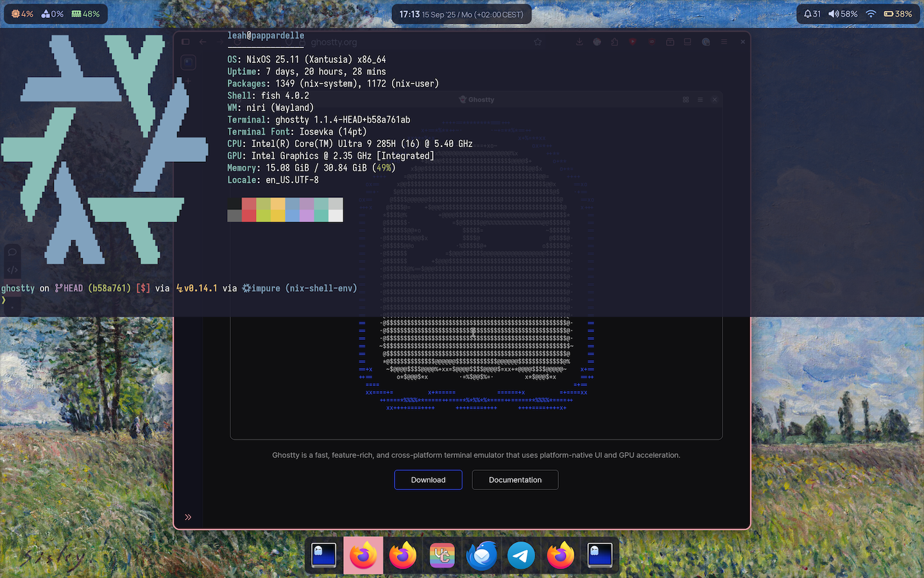
Task: Click the "Memory: 15.08 GiB / 30.84 GiB" line
Action: [x=311, y=168]
